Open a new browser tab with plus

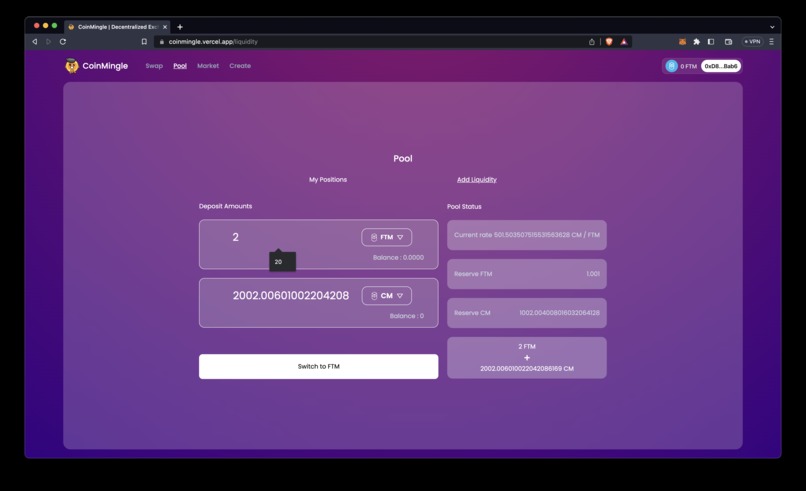[180, 27]
